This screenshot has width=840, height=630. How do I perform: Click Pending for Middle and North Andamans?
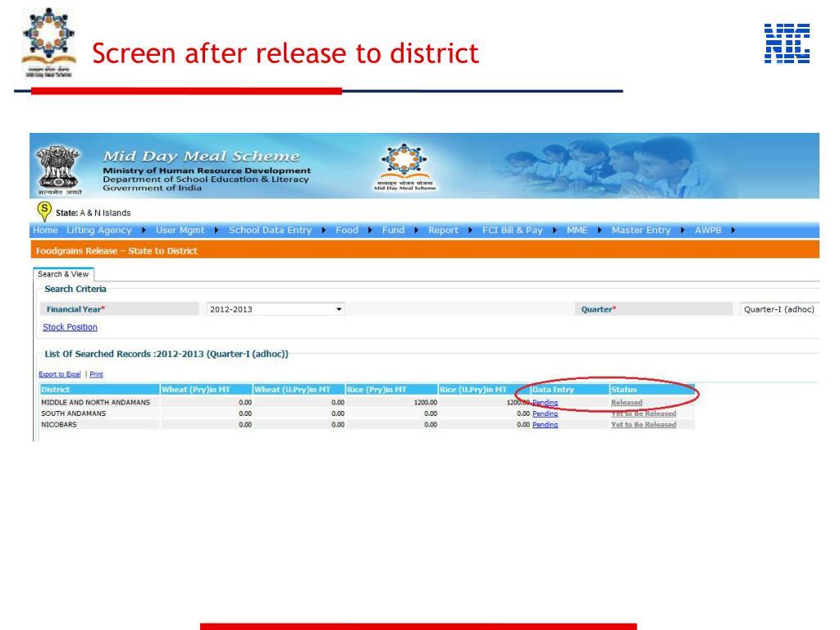point(545,402)
